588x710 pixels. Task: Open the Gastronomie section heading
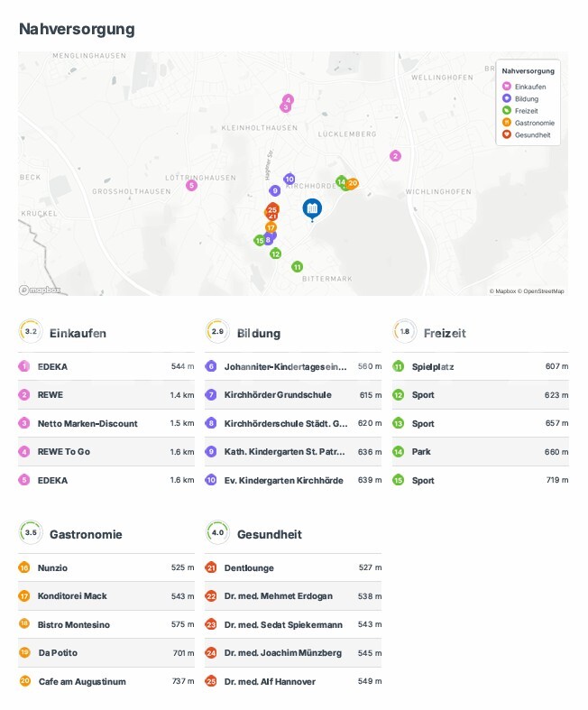pos(86,534)
